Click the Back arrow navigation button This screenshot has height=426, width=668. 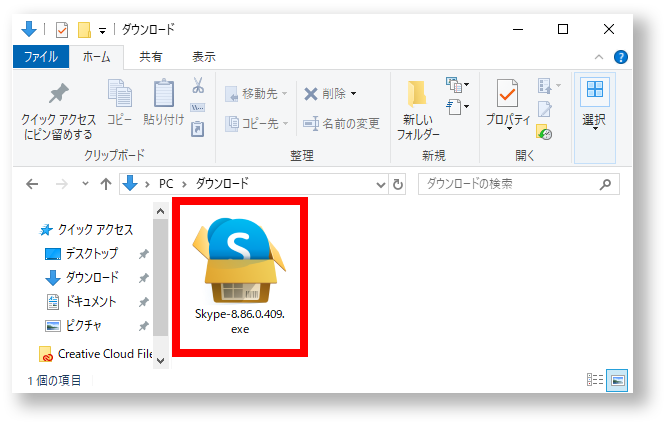(x=32, y=184)
